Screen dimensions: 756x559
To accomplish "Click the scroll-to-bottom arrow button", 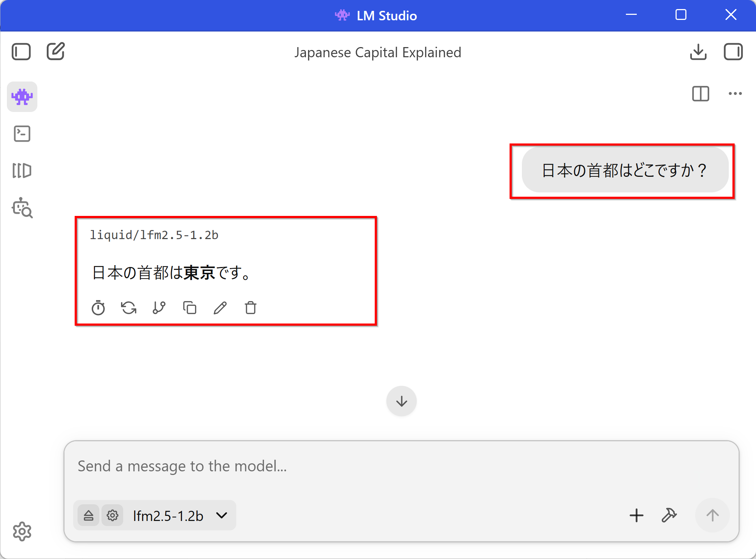I will click(x=401, y=401).
